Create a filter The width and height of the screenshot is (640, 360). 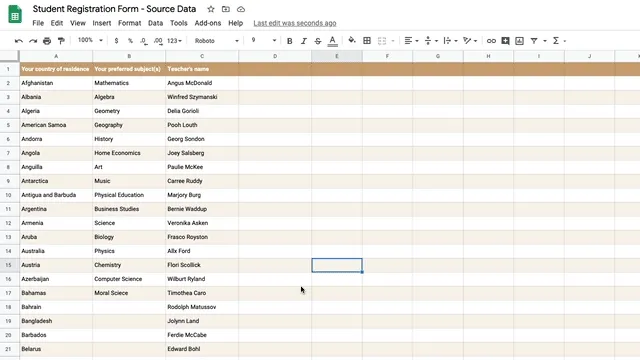click(x=534, y=41)
